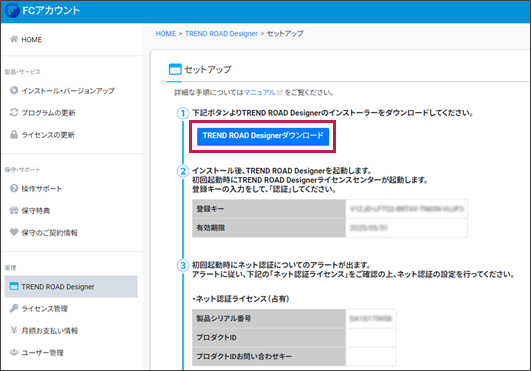531x371 pixels.
Task: Click the セットアップ breadcrumb text
Action: point(285,34)
